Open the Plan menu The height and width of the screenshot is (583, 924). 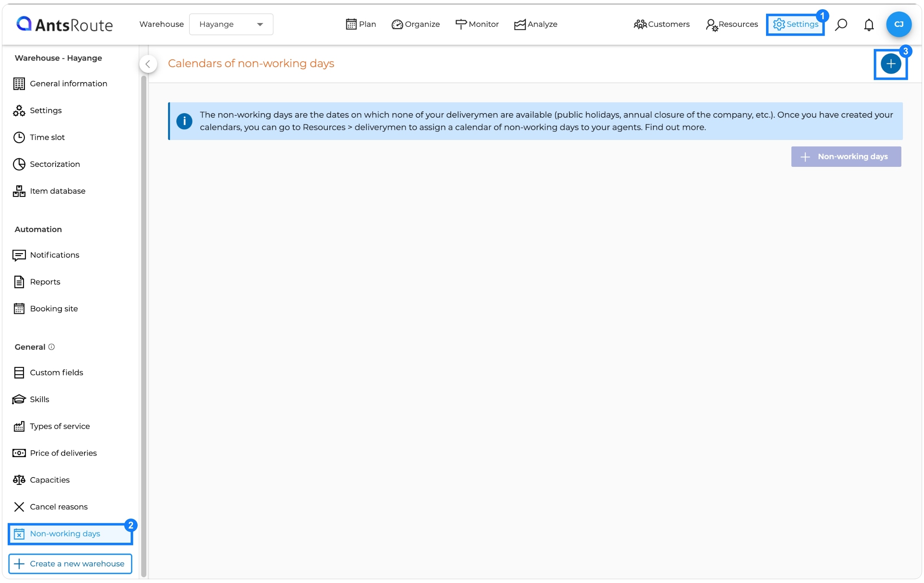361,24
